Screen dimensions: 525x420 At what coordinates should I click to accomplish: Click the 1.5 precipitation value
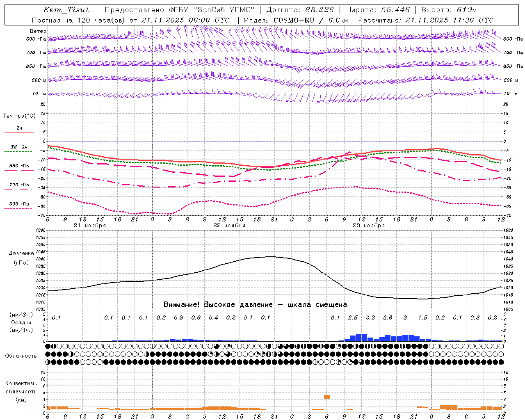pos(422,317)
